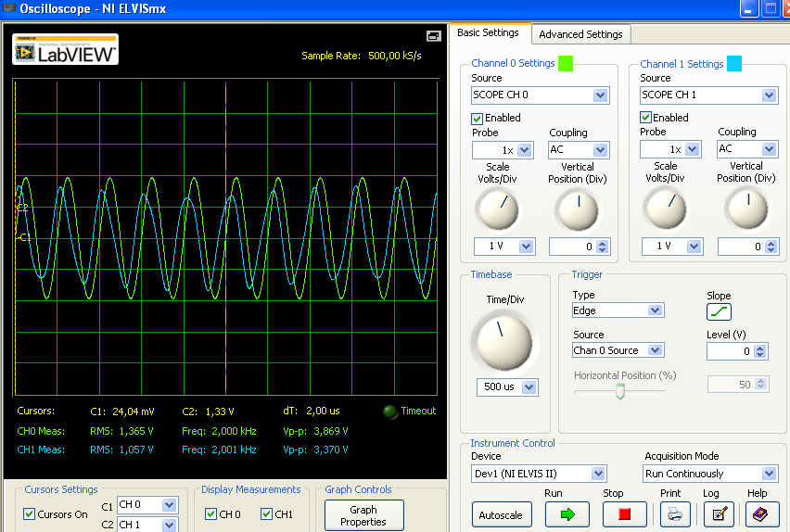
Task: Click the trigger Level (V) stepper arrows
Action: pyautogui.click(x=760, y=351)
